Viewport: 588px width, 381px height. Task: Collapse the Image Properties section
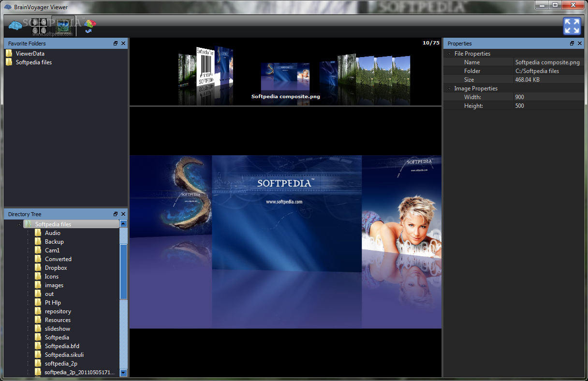point(449,88)
